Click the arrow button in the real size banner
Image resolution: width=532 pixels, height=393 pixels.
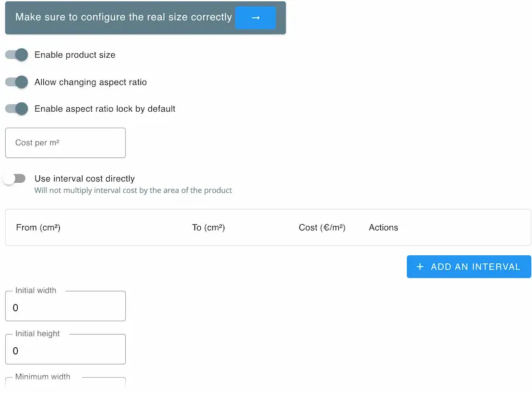[x=256, y=18]
